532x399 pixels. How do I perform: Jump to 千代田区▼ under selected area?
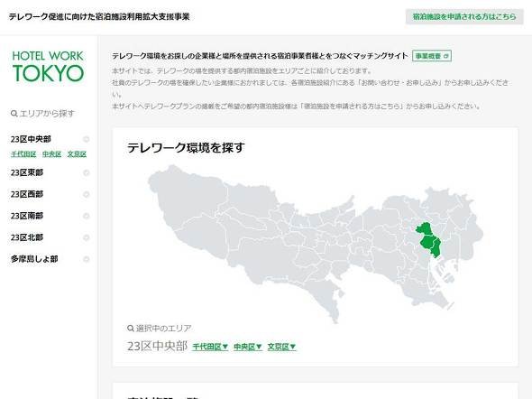pos(210,347)
